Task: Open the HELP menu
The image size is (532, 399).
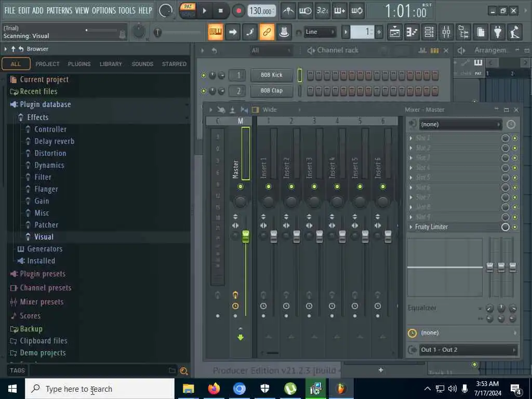Action: tap(145, 10)
